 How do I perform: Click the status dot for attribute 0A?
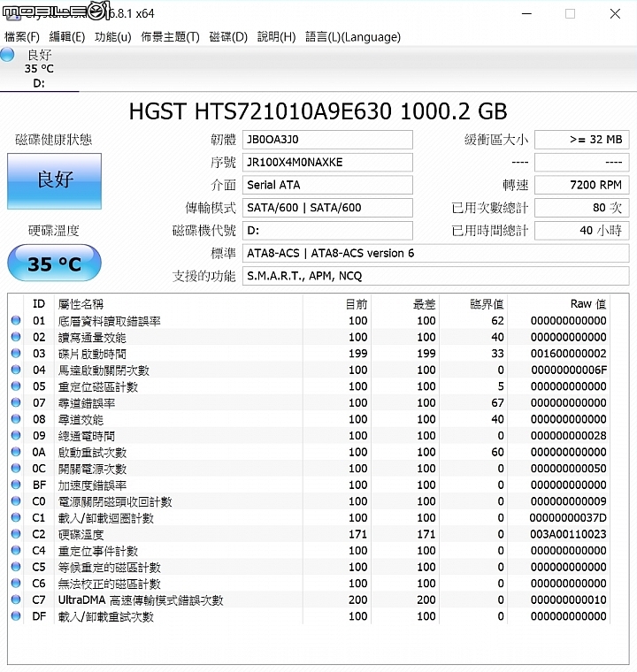(x=16, y=452)
